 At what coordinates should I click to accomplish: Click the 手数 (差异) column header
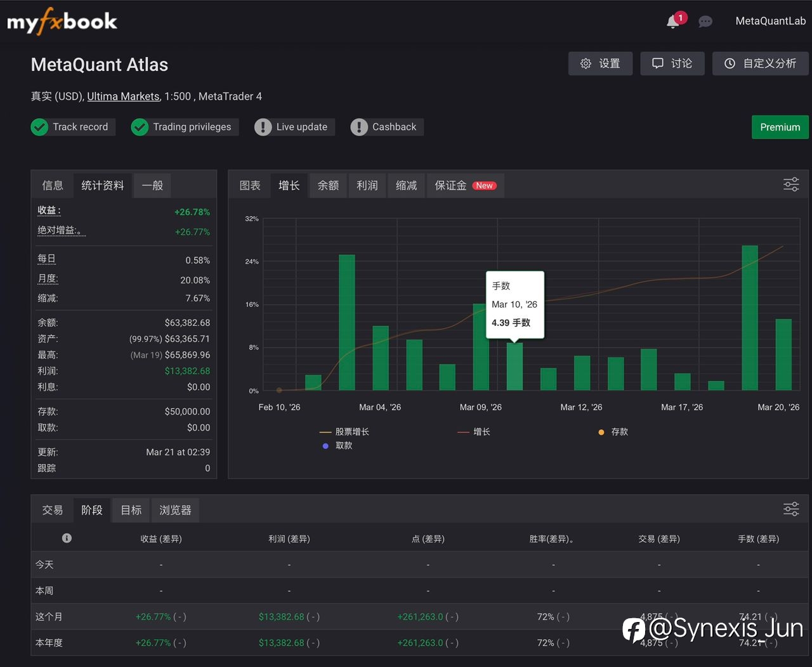pos(758,539)
